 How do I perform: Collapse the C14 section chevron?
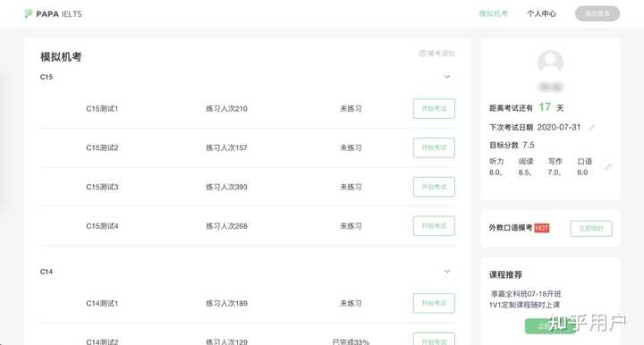(x=447, y=272)
